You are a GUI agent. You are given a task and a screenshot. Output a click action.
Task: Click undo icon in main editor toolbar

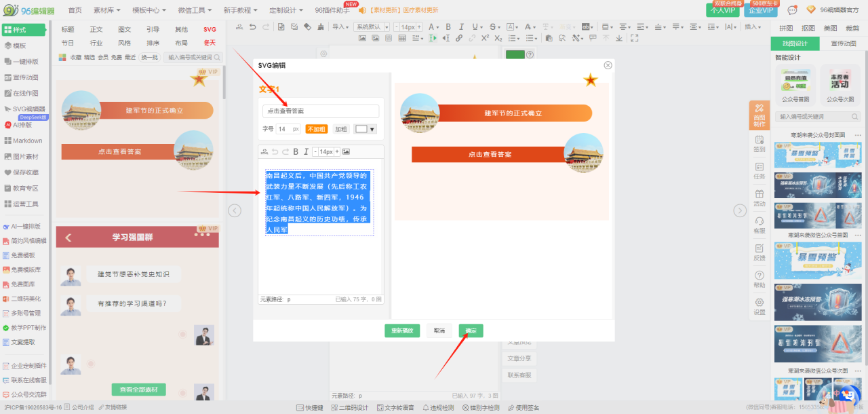pyautogui.click(x=252, y=27)
